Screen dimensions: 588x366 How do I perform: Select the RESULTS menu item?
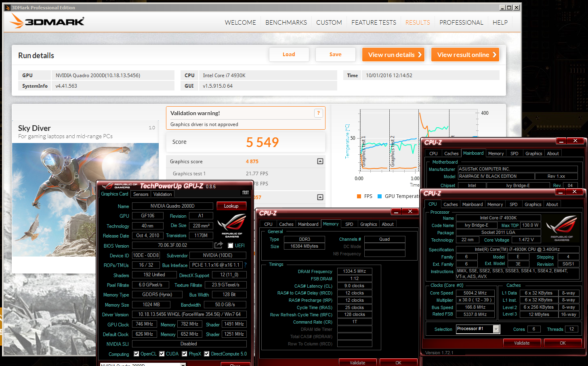tap(418, 23)
